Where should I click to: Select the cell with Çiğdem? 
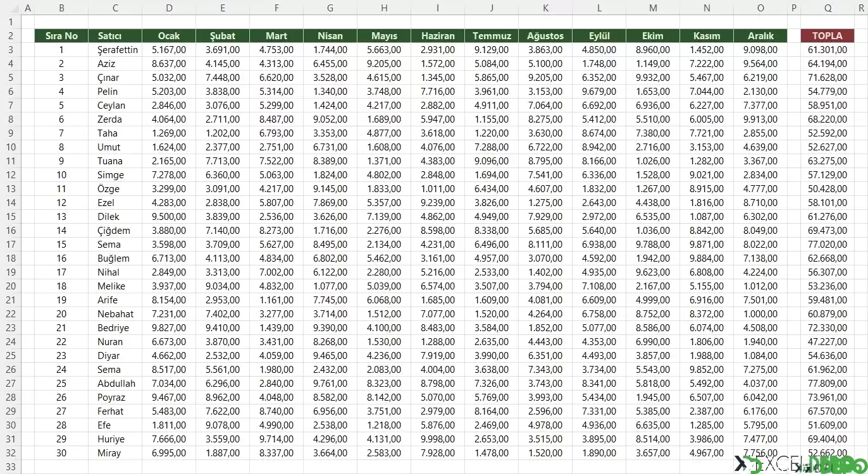pyautogui.click(x=115, y=231)
